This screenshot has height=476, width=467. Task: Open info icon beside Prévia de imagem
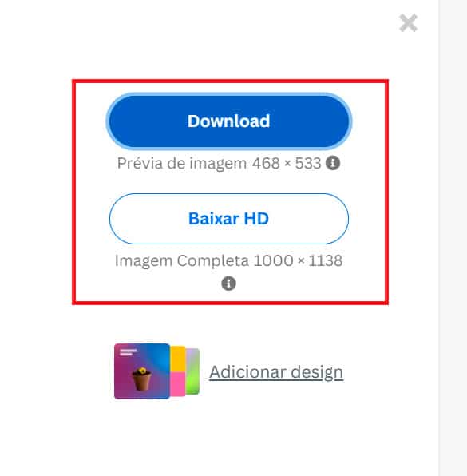tap(333, 163)
